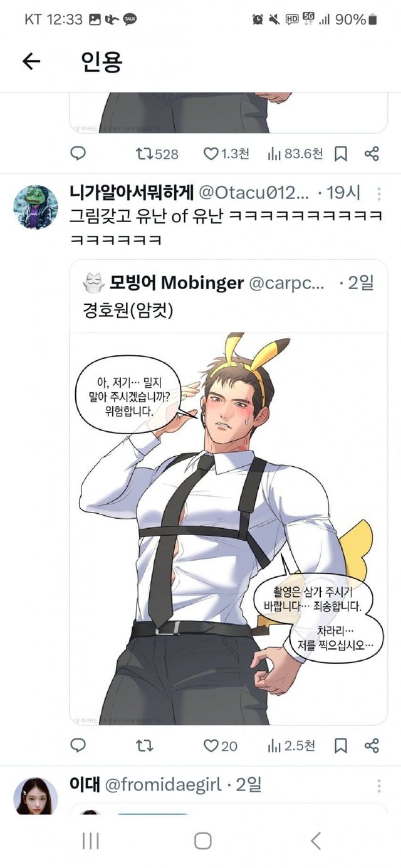
Task: Bookmark the top tweet with 83.6천 views
Action: tap(340, 154)
